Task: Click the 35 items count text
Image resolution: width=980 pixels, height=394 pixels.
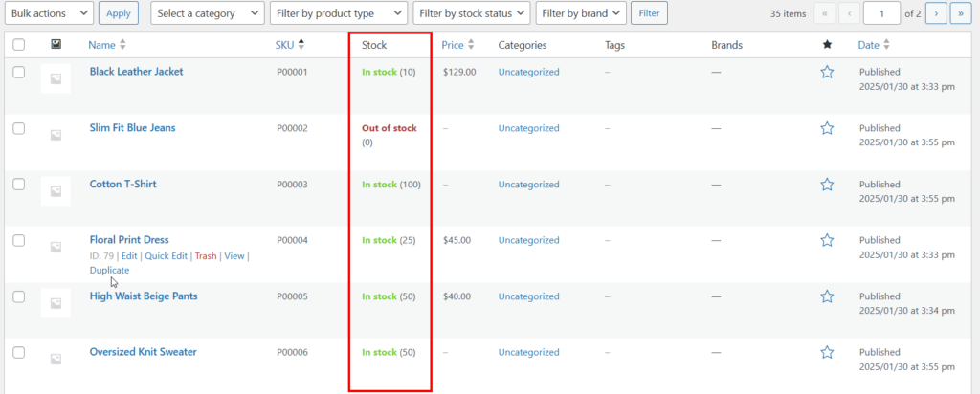Action: pyautogui.click(x=789, y=13)
